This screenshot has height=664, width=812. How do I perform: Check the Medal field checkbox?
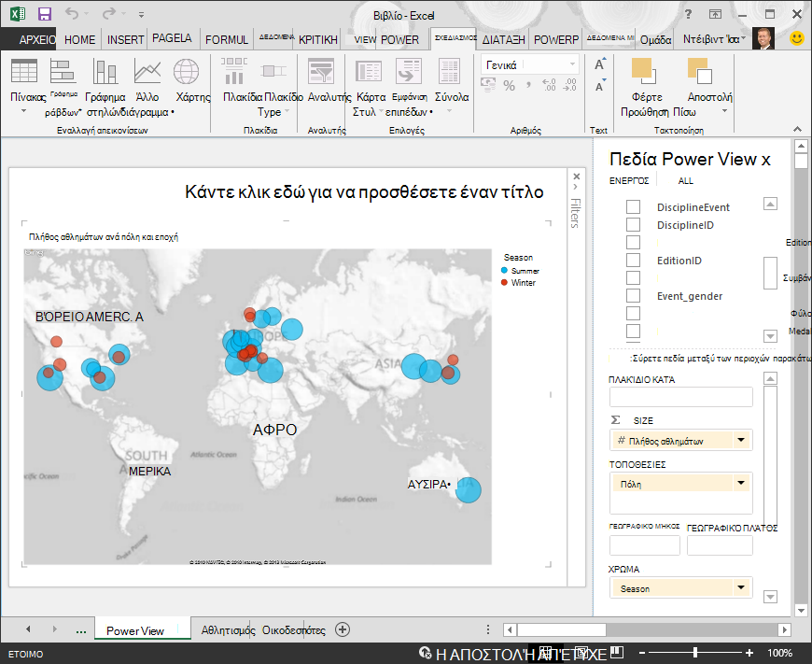(633, 331)
